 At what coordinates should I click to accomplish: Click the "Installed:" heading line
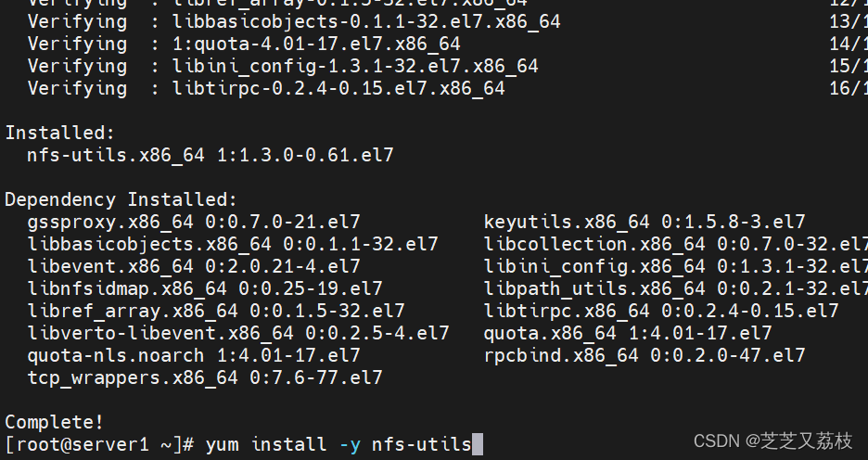pyautogui.click(x=60, y=134)
